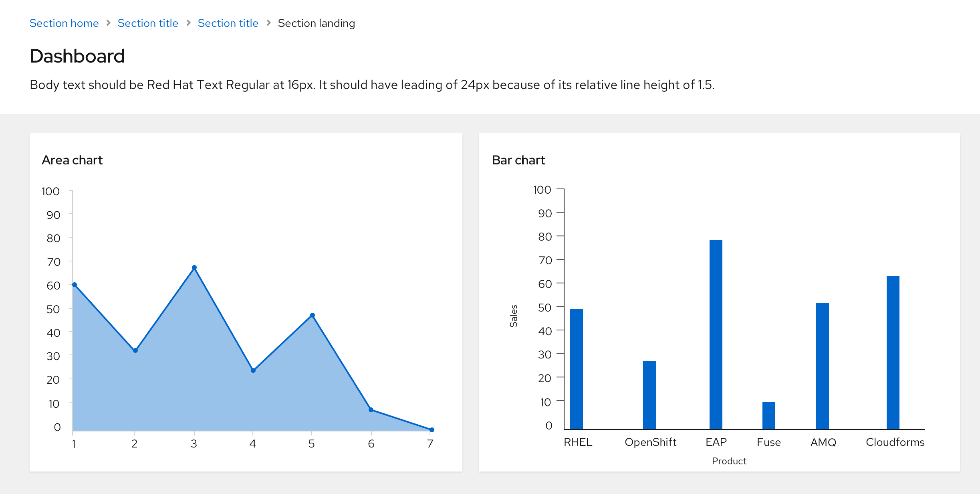This screenshot has height=494, width=980.
Task: Click the Dashboard page heading
Action: click(77, 56)
